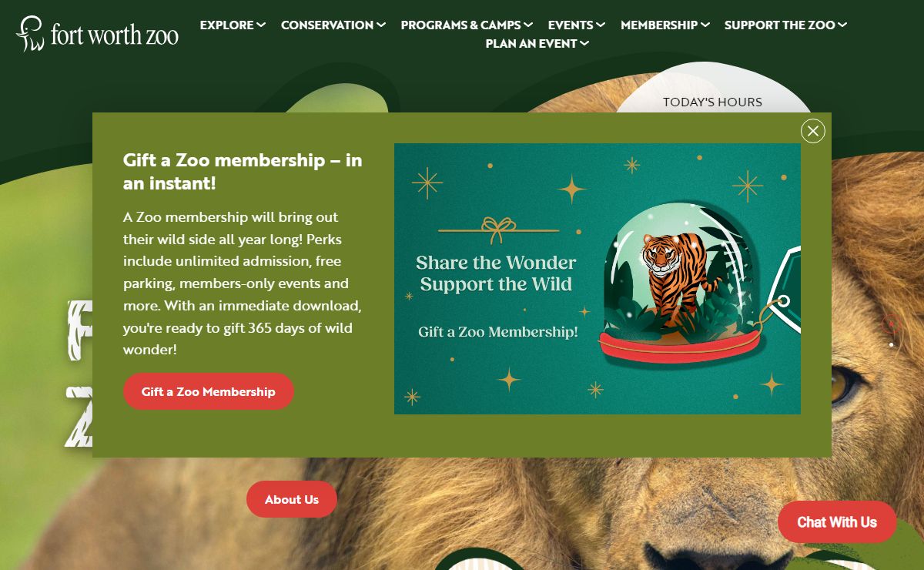Close the membership popup with the X icon
The image size is (924, 570).
coord(812,131)
